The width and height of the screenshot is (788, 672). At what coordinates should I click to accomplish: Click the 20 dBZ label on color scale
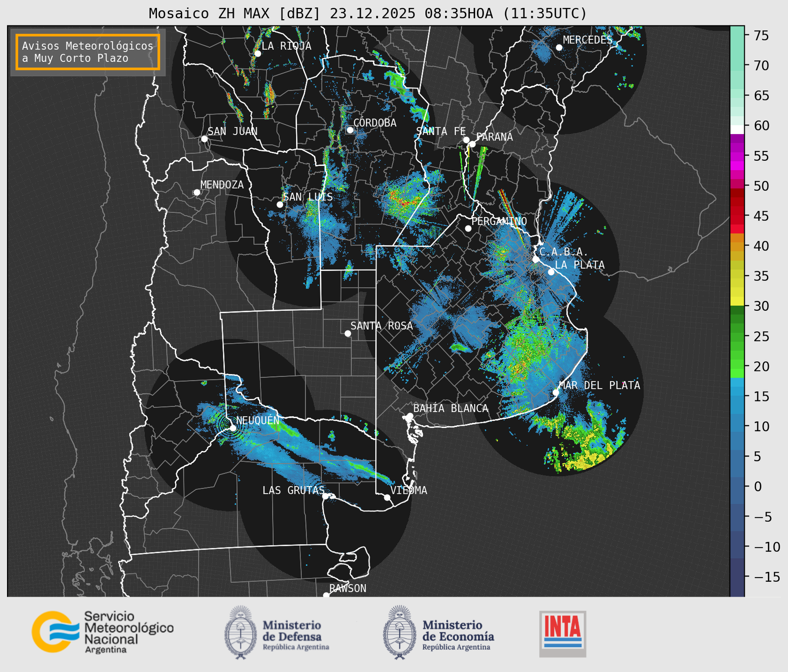(x=760, y=366)
